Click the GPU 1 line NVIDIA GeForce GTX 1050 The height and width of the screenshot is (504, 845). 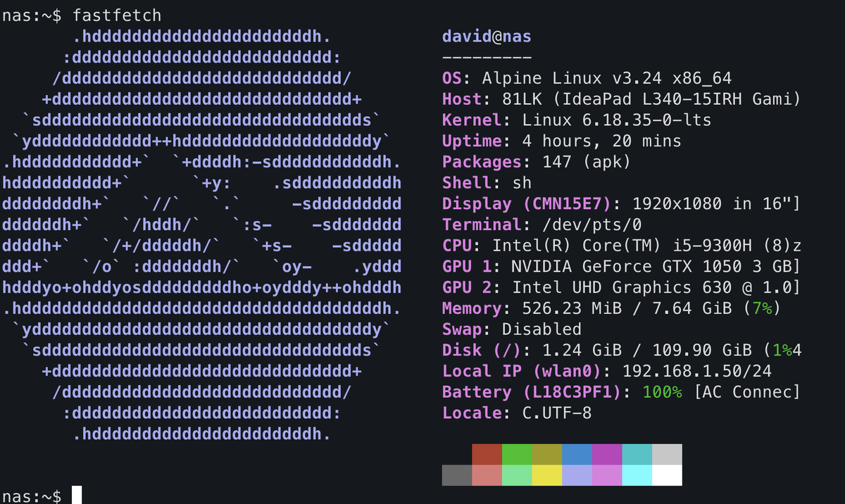[622, 267]
